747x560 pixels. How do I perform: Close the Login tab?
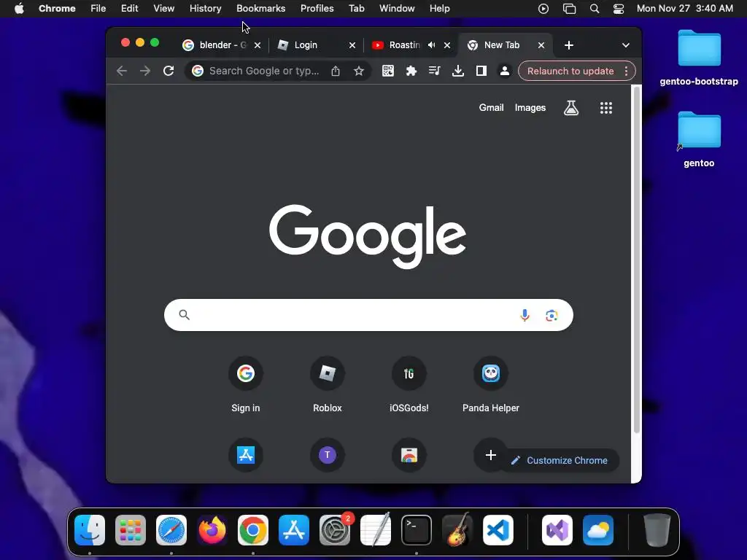pyautogui.click(x=352, y=45)
